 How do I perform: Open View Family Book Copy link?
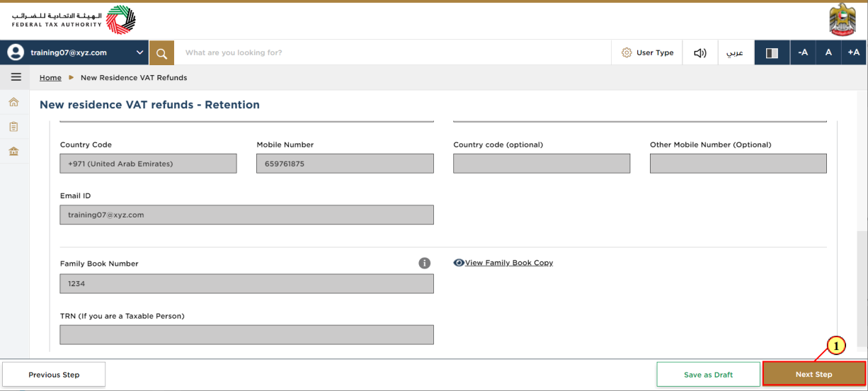(509, 263)
